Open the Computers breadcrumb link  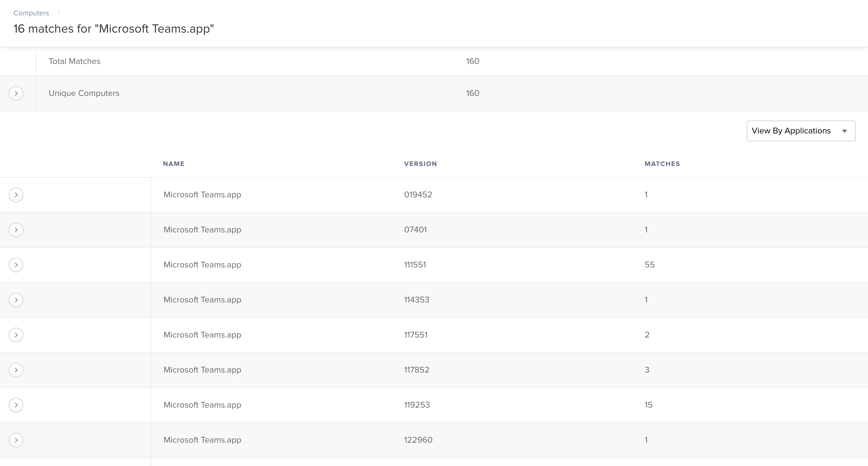pos(31,13)
